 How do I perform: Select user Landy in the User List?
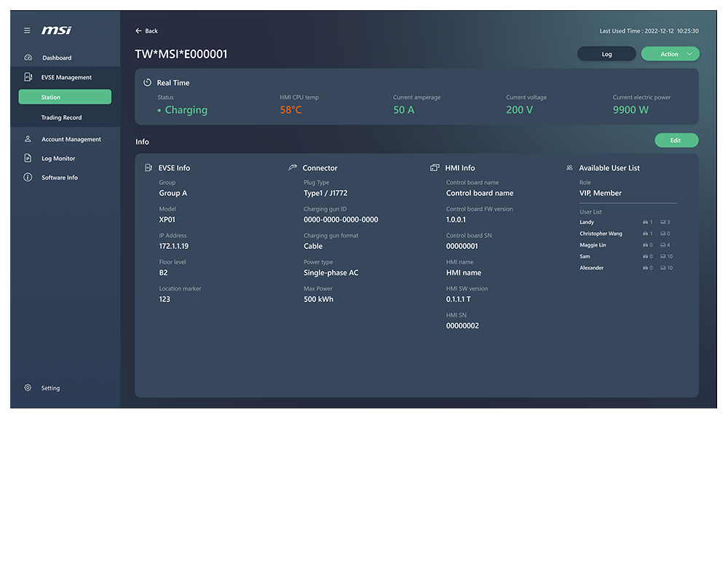(x=587, y=222)
